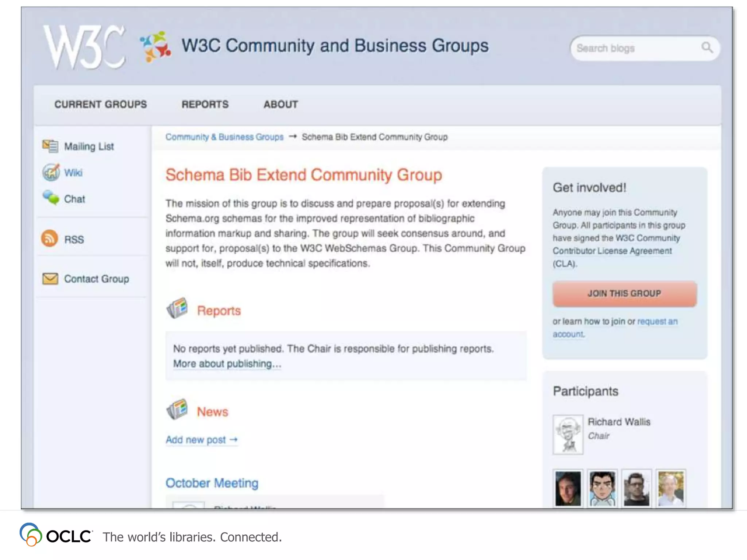The width and height of the screenshot is (747, 560).
Task: Open the October Meeting post title
Action: 212,483
